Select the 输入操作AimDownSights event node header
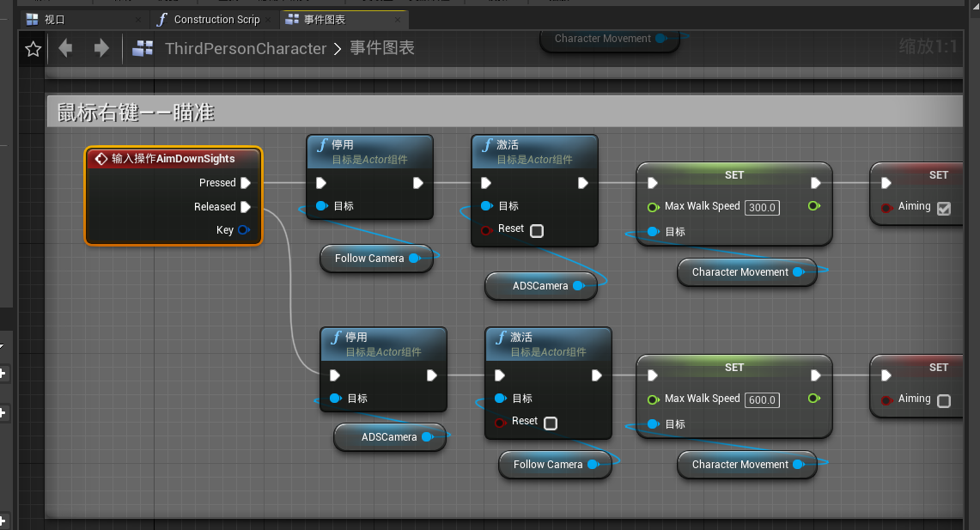The image size is (980, 530). 172,157
